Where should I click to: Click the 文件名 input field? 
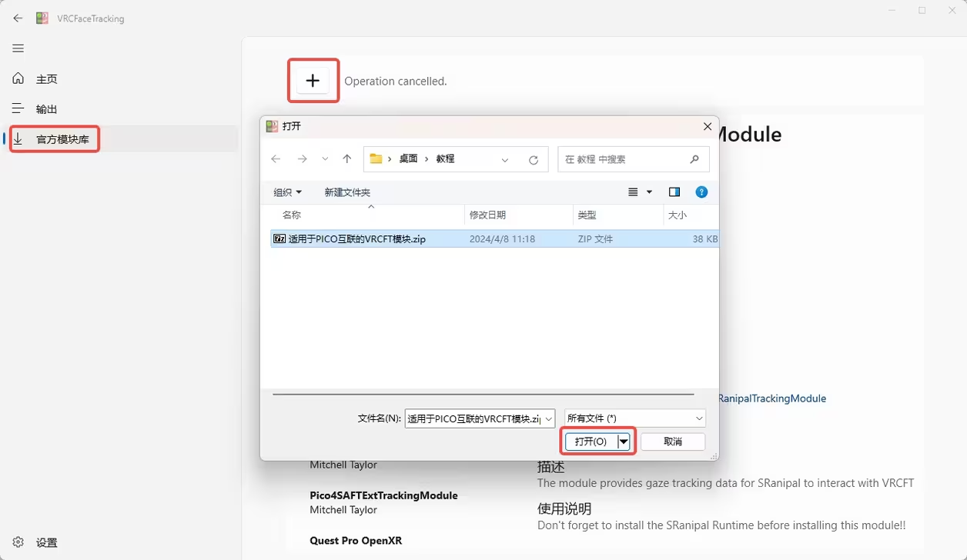coord(473,418)
